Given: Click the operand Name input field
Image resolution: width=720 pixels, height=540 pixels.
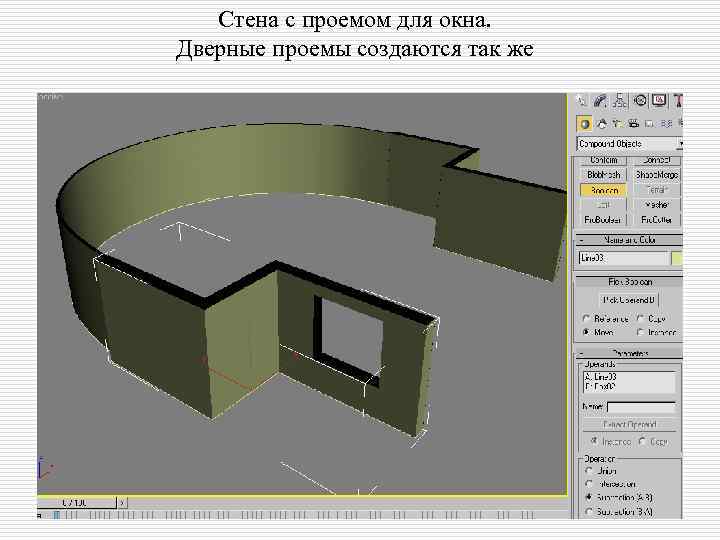Looking at the screenshot, I should [641, 407].
